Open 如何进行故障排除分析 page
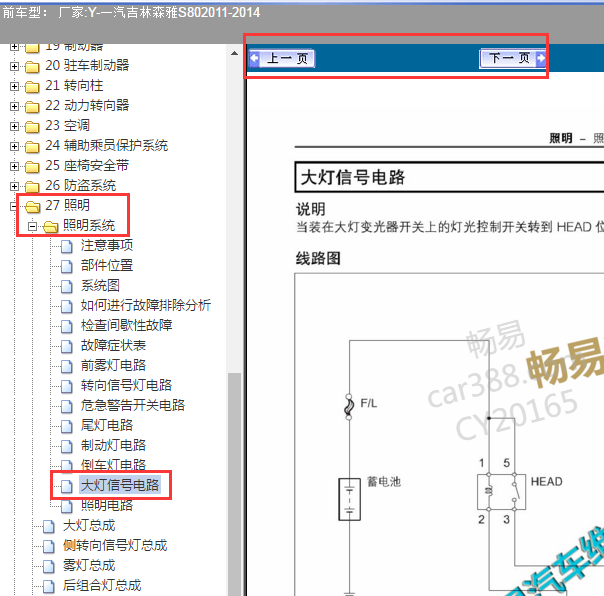 coord(146,306)
